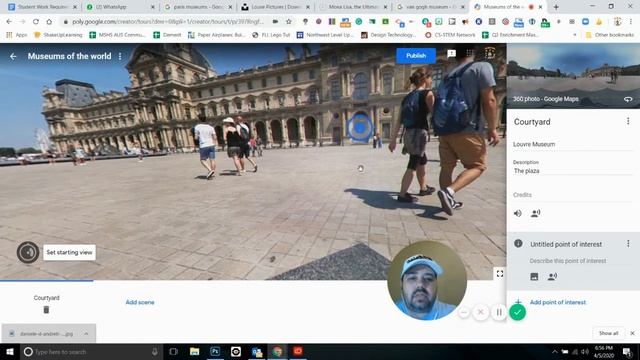Open the Chrome three-dot menu

click(x=631, y=22)
